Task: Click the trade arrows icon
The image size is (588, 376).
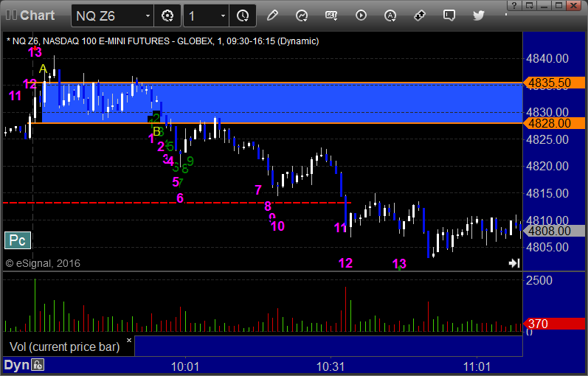Action: click(x=420, y=15)
